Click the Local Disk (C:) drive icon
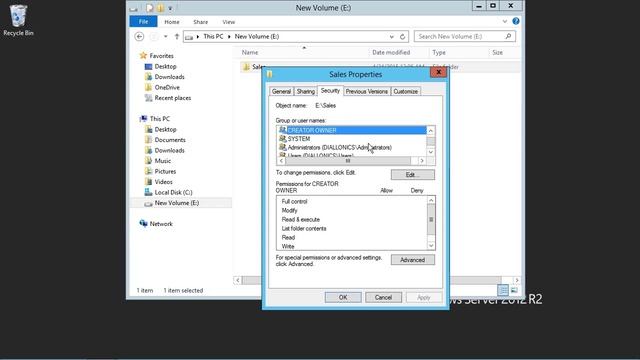The height and width of the screenshot is (360, 640). click(149, 192)
